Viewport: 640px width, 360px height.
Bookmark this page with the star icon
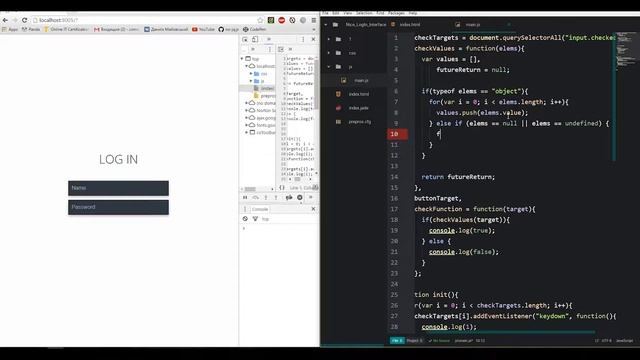pyautogui.click(x=260, y=20)
